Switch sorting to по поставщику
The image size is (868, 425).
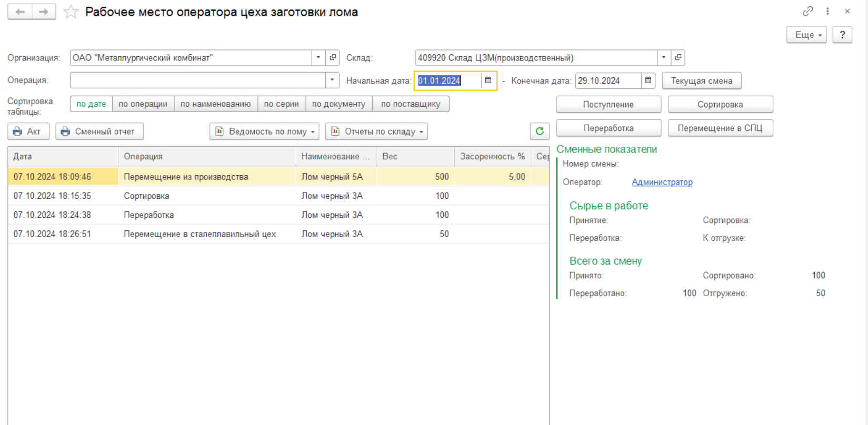click(x=411, y=104)
